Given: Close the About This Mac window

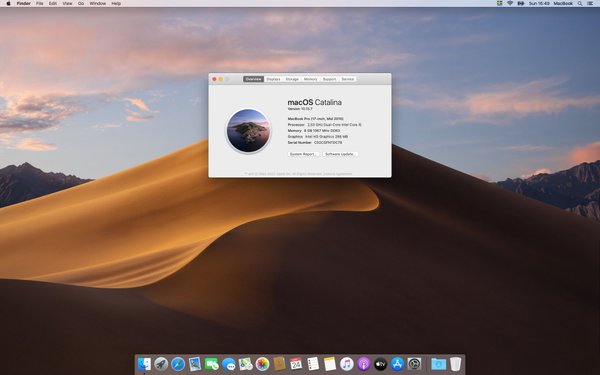Looking at the screenshot, I should coord(214,79).
